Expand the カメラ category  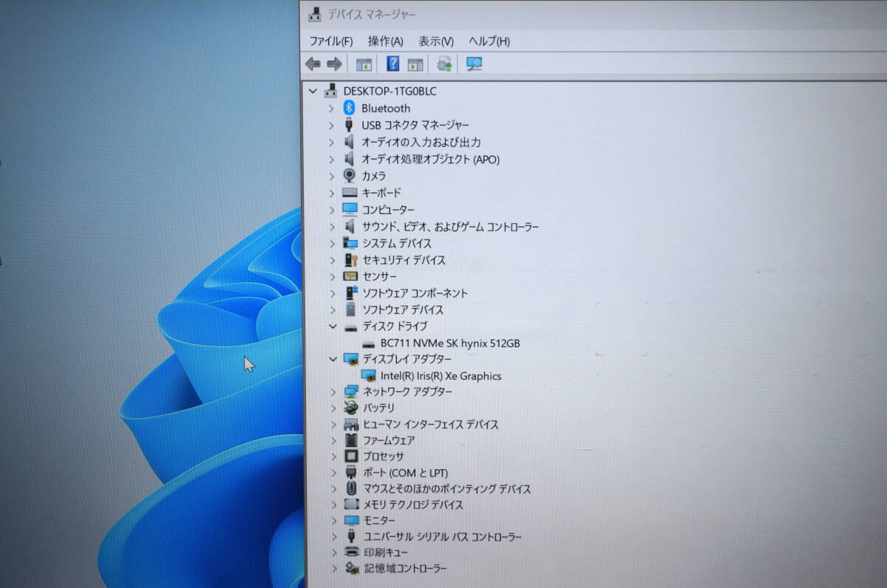(x=331, y=176)
